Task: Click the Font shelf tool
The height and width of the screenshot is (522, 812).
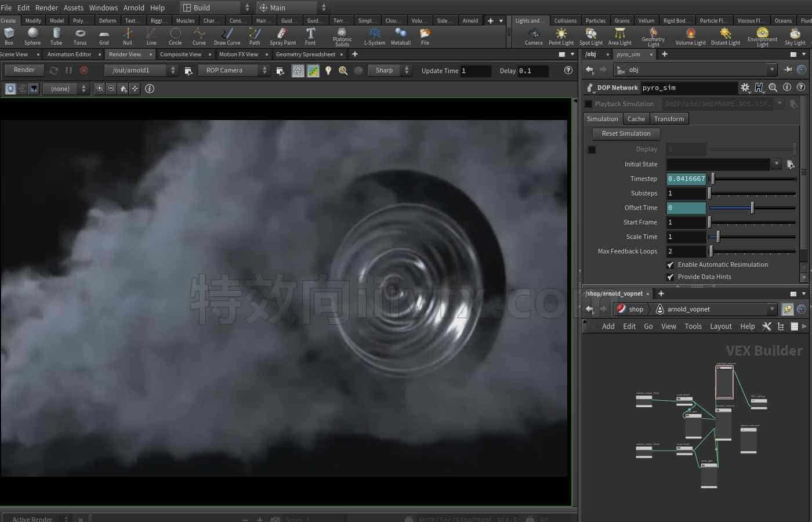Action: click(x=310, y=36)
